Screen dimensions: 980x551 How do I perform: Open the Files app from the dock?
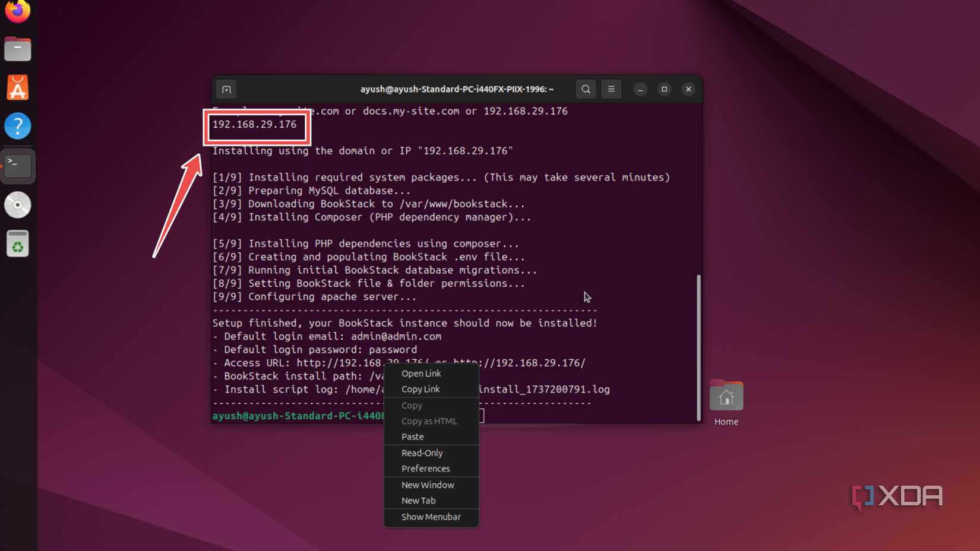click(x=17, y=49)
